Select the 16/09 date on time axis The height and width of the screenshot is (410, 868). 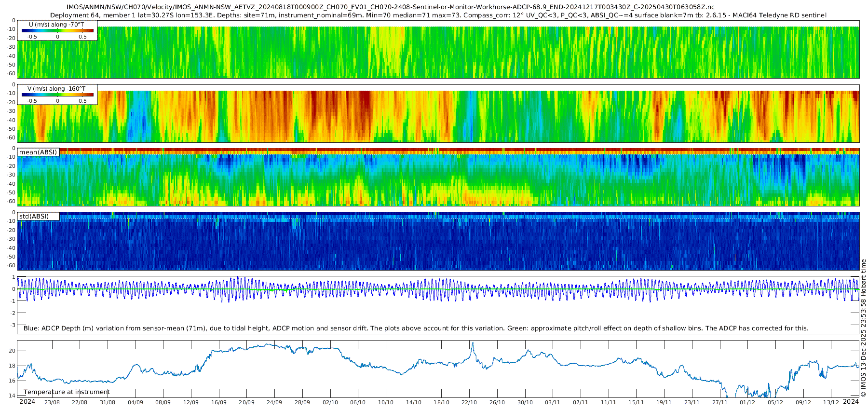click(x=219, y=402)
